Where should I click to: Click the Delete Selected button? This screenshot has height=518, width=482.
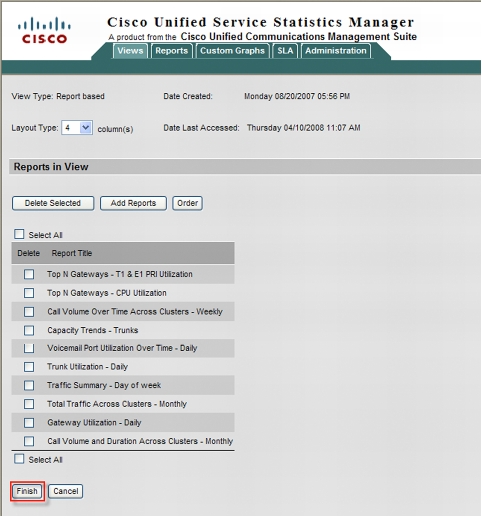53,203
